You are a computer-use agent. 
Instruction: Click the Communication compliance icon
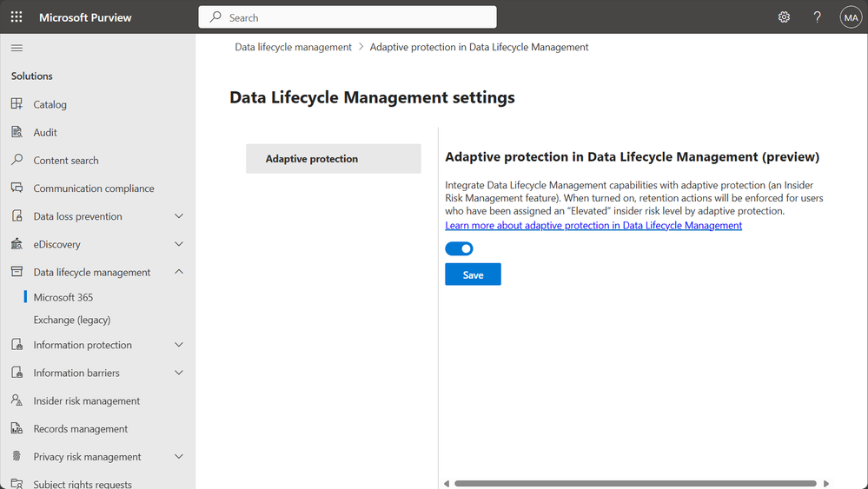17,188
